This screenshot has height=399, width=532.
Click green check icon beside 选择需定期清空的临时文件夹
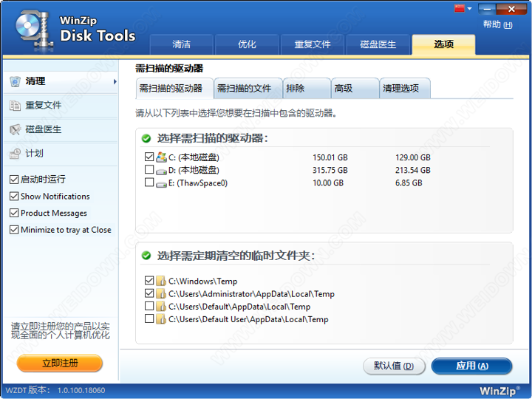coord(146,256)
